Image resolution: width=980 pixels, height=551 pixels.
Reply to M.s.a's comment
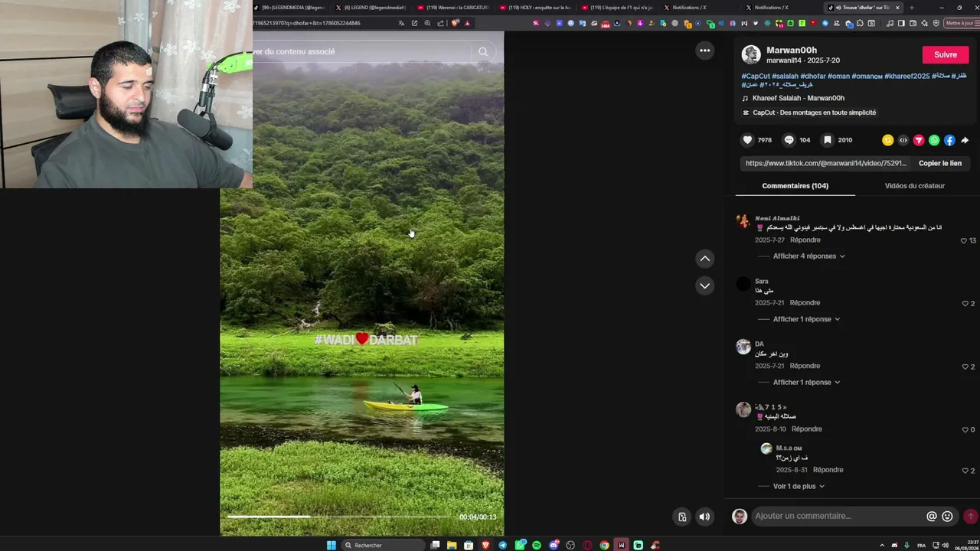pyautogui.click(x=828, y=470)
